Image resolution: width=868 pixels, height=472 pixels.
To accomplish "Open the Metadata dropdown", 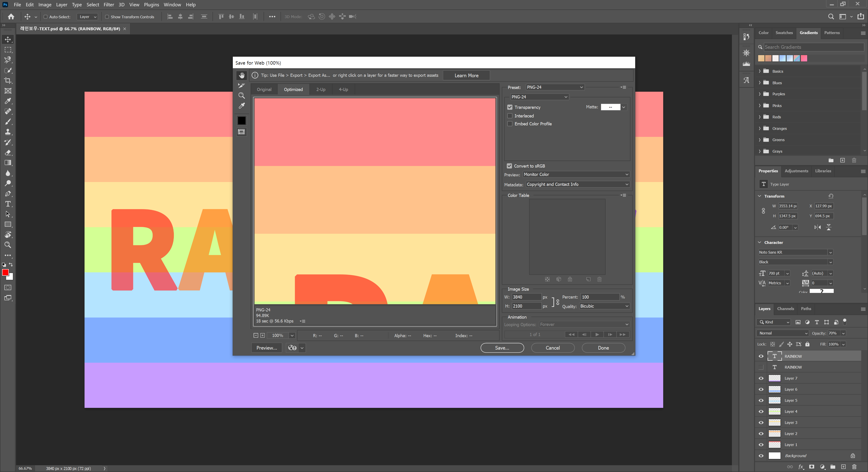I will coord(577,185).
